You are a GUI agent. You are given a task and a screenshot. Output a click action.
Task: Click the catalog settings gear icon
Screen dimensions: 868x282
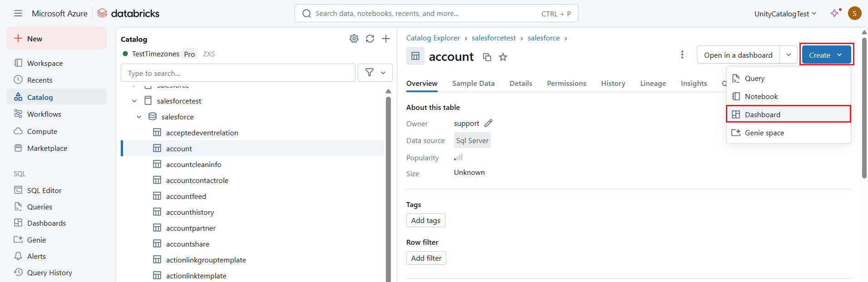(354, 39)
